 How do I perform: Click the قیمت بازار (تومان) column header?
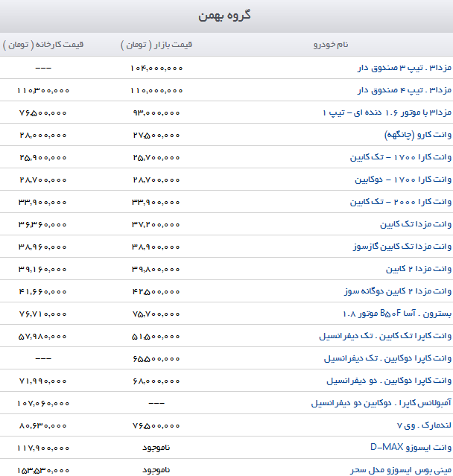pos(156,45)
